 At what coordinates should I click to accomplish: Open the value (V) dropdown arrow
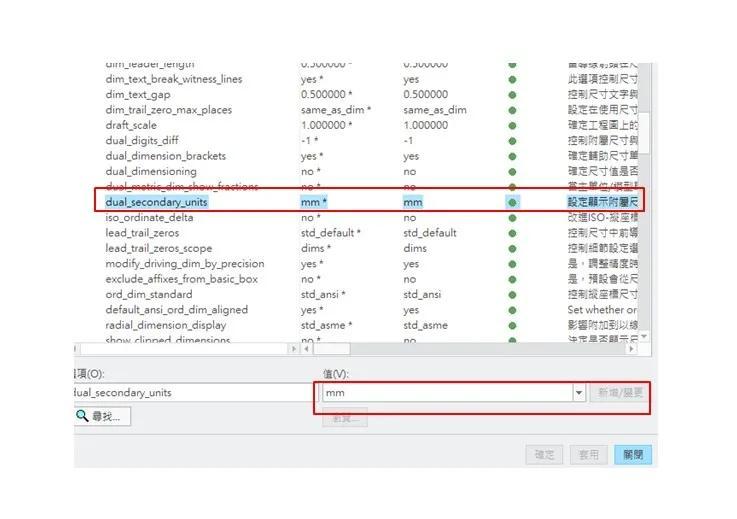[x=579, y=393]
